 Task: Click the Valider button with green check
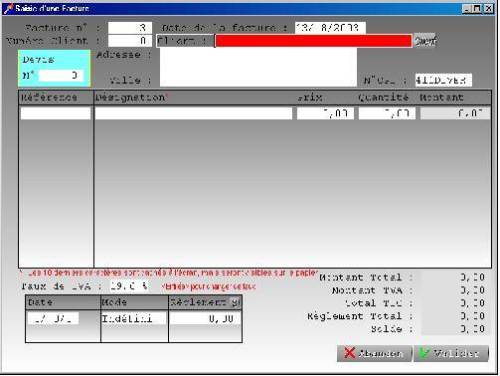451,353
